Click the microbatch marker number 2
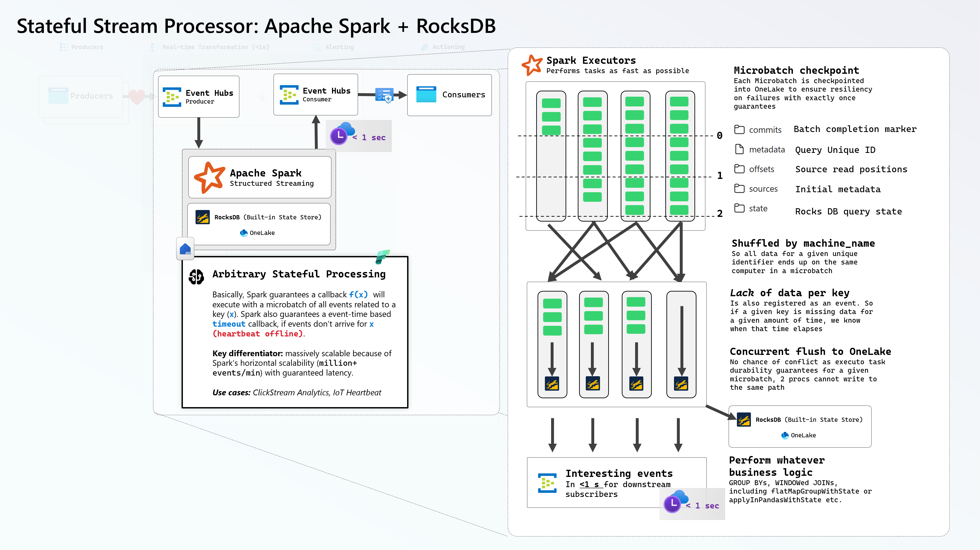Image resolution: width=980 pixels, height=550 pixels. pyautogui.click(x=719, y=213)
